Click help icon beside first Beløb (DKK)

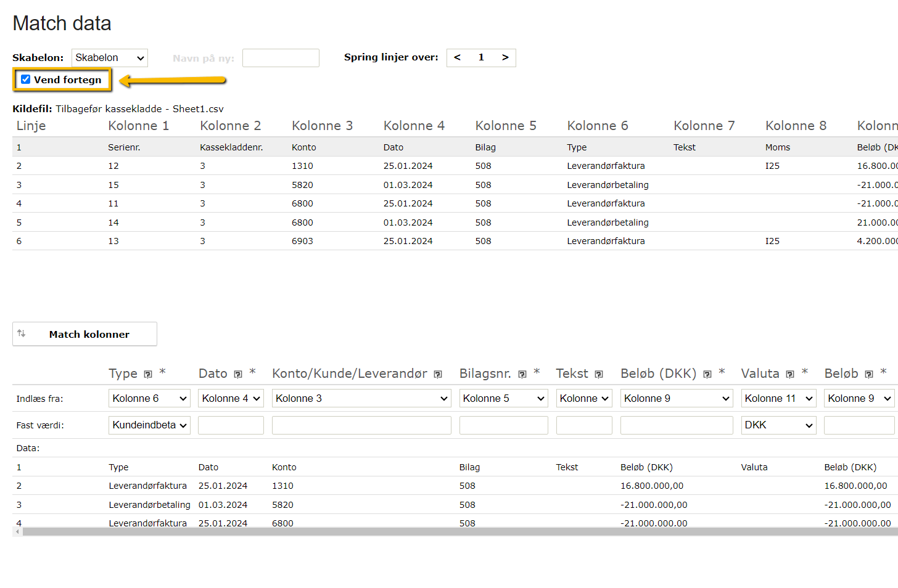[707, 374]
